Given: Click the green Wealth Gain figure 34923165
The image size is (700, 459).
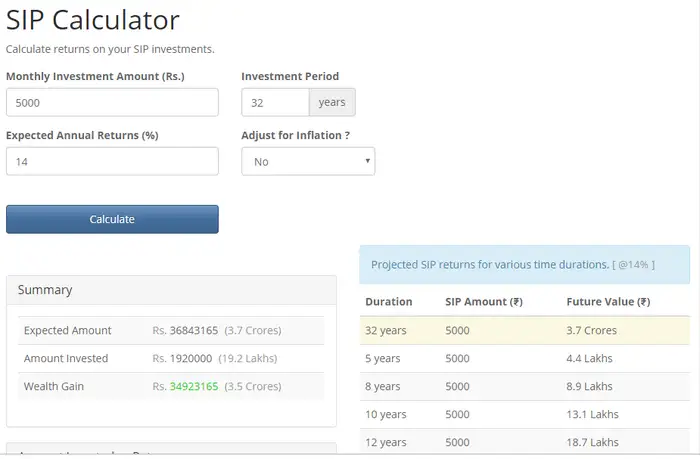Looking at the screenshot, I should pos(194,386).
